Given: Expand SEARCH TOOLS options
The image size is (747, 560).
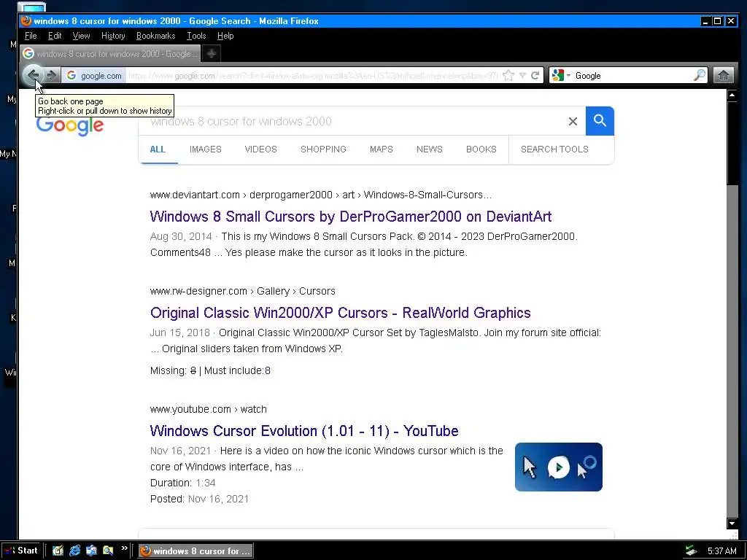Looking at the screenshot, I should click(554, 149).
